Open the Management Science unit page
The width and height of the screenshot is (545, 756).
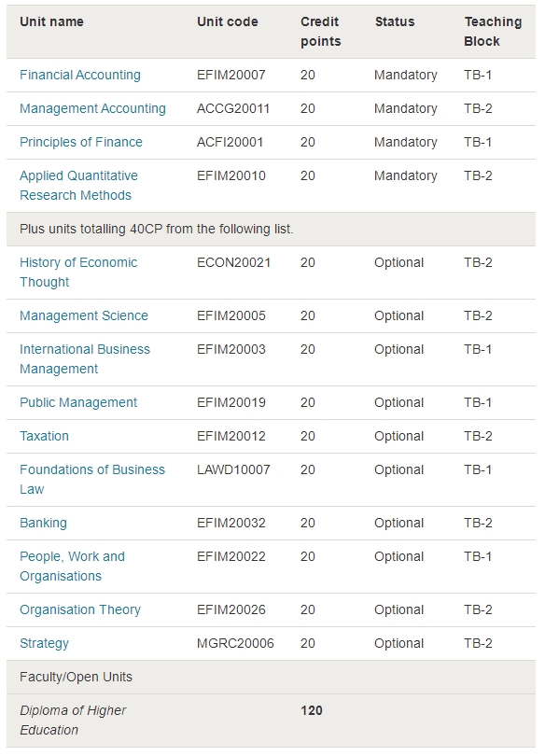[x=84, y=315]
